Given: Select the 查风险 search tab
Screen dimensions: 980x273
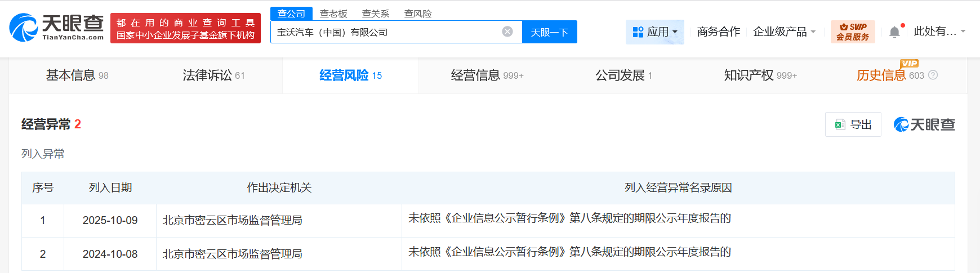Looking at the screenshot, I should (x=418, y=14).
